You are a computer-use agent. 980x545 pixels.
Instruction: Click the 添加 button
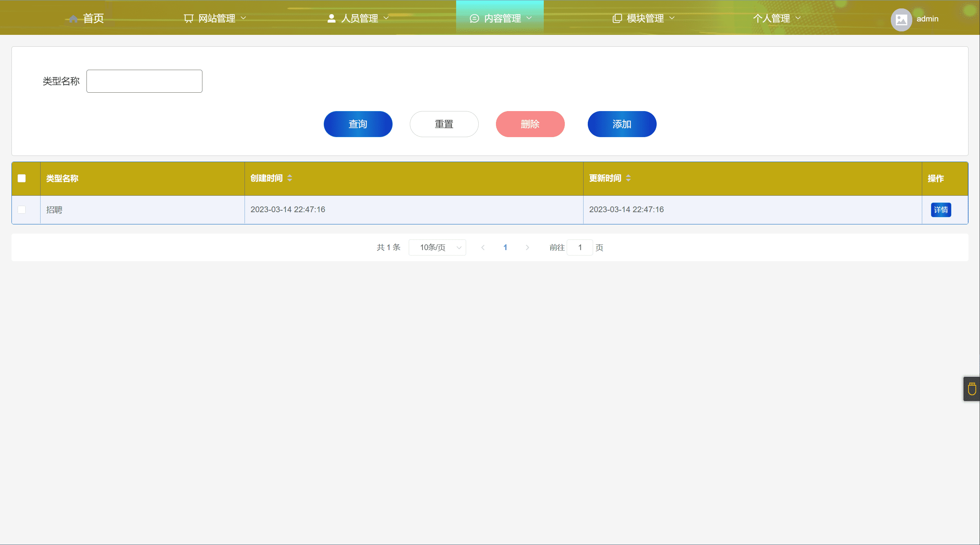tap(622, 124)
